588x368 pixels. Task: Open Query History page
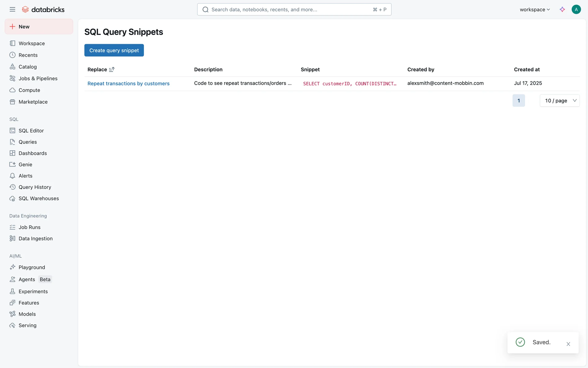35,187
